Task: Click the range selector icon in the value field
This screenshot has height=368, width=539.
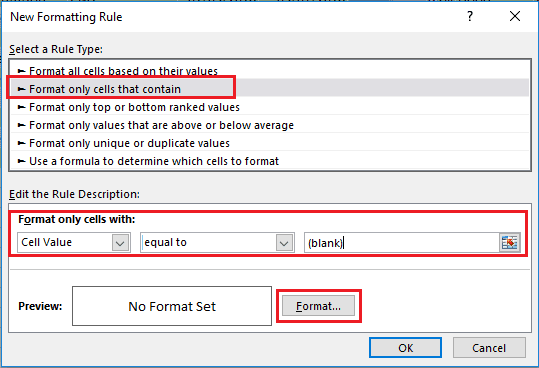Action: click(x=509, y=242)
